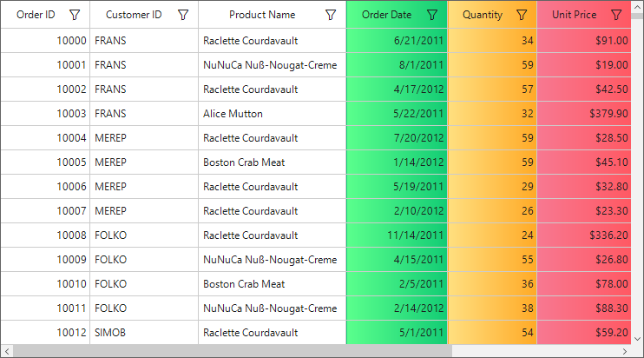Click order date 11/14/2011
The height and width of the screenshot is (358, 644).
[x=397, y=235]
